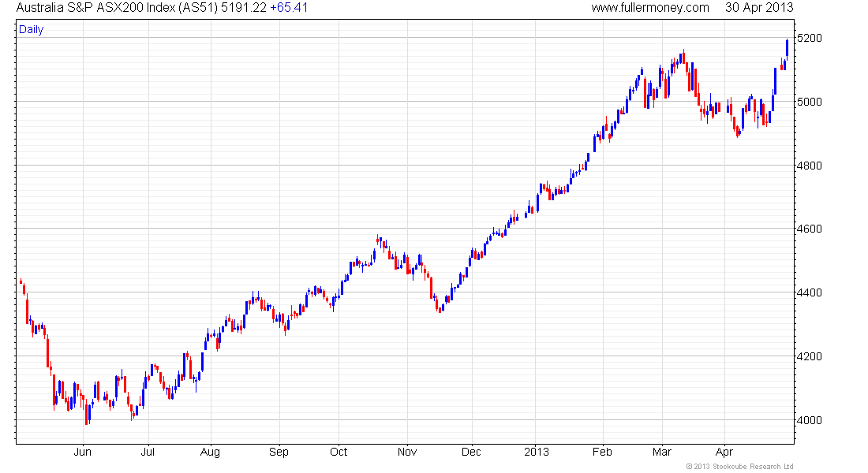Click the Feb label on time axis

tap(602, 452)
